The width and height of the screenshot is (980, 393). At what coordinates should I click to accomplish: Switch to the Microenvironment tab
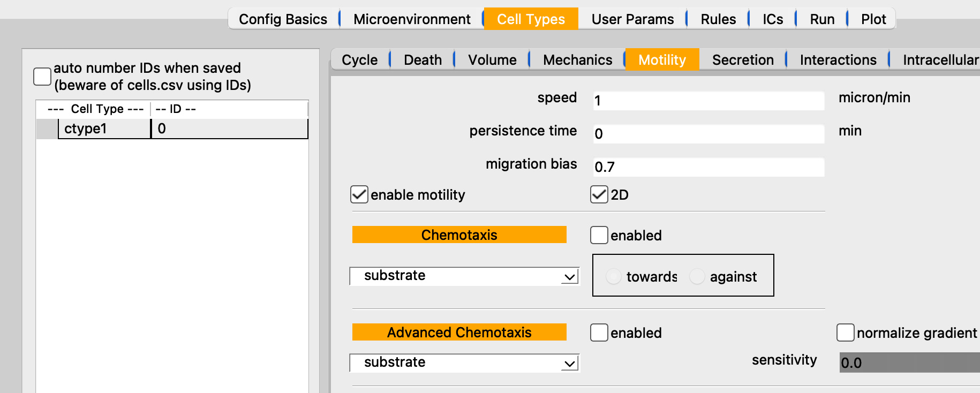click(412, 19)
